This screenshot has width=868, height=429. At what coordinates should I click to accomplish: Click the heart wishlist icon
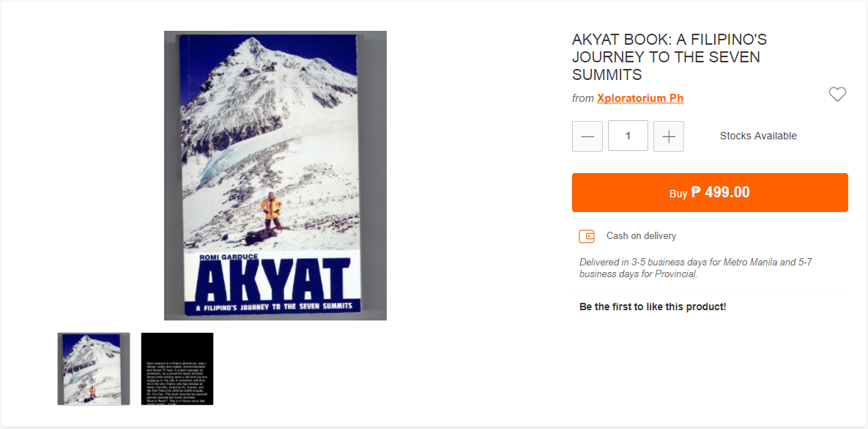837,95
